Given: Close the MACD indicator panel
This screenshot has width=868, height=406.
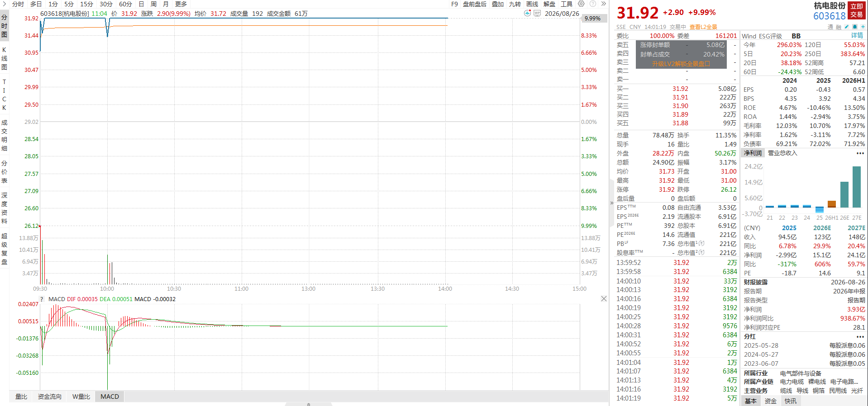Looking at the screenshot, I should (604, 299).
